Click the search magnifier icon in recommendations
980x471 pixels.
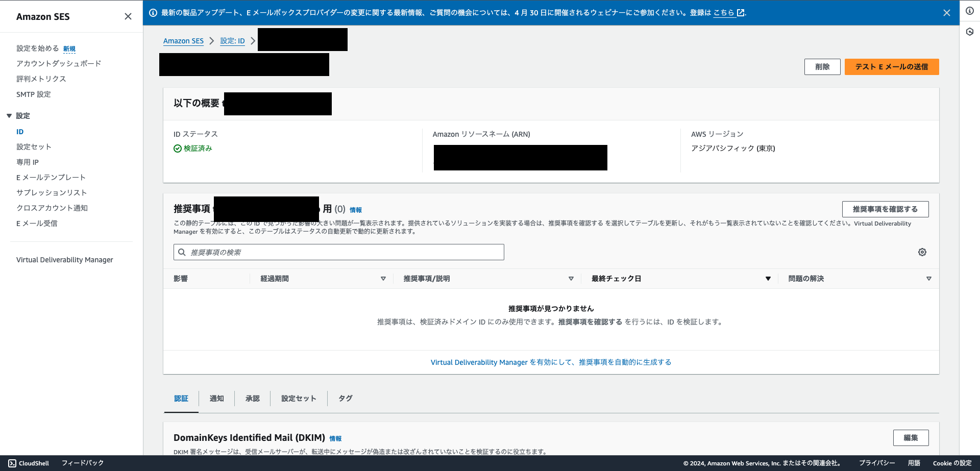[x=182, y=252]
